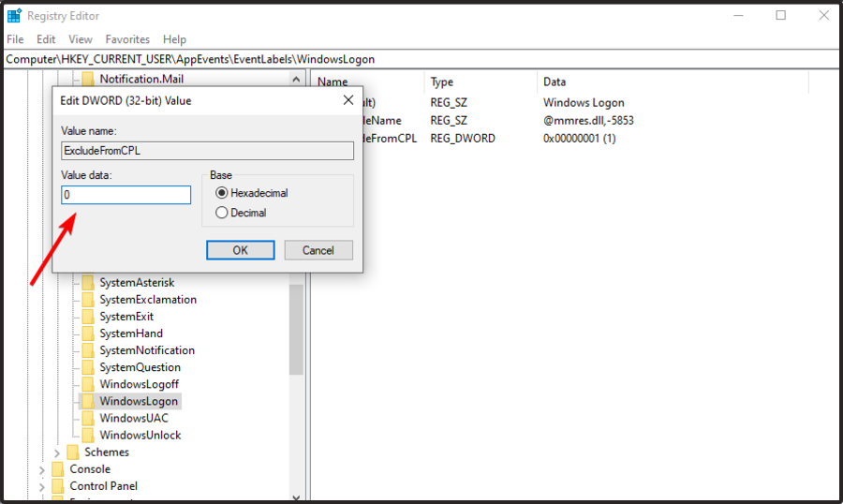Click the tree pane vertical scrollbar thumb
Viewport: 843px width, 504px height.
pos(296,329)
